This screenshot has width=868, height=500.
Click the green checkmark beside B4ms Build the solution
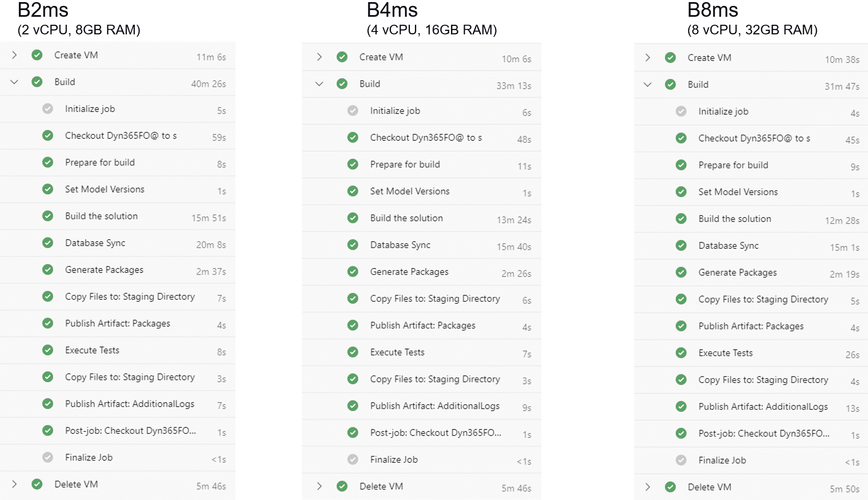point(353,218)
